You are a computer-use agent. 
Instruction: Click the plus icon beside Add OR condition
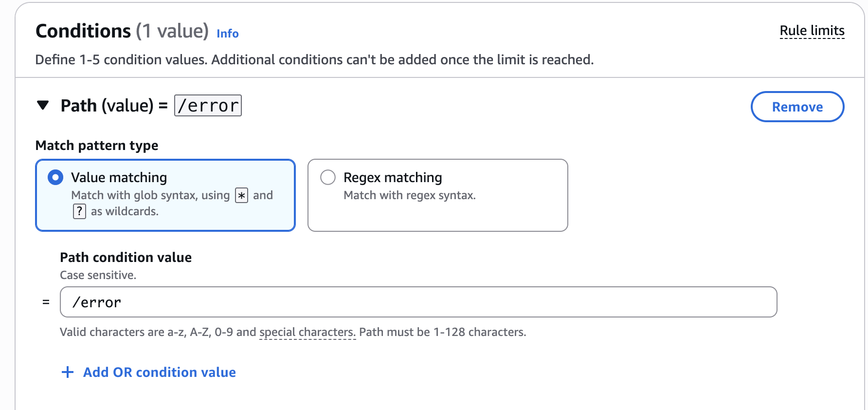68,373
